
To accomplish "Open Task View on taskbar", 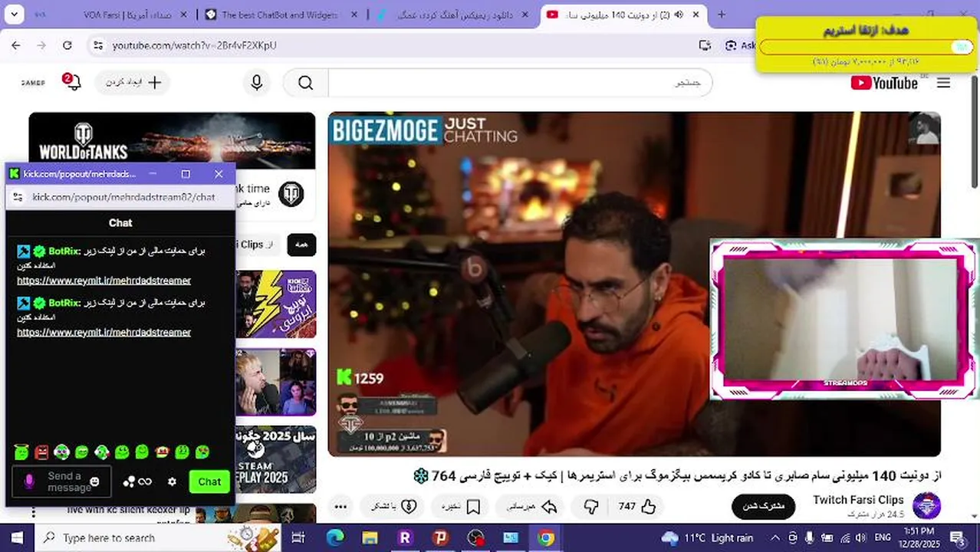I will click(x=298, y=537).
